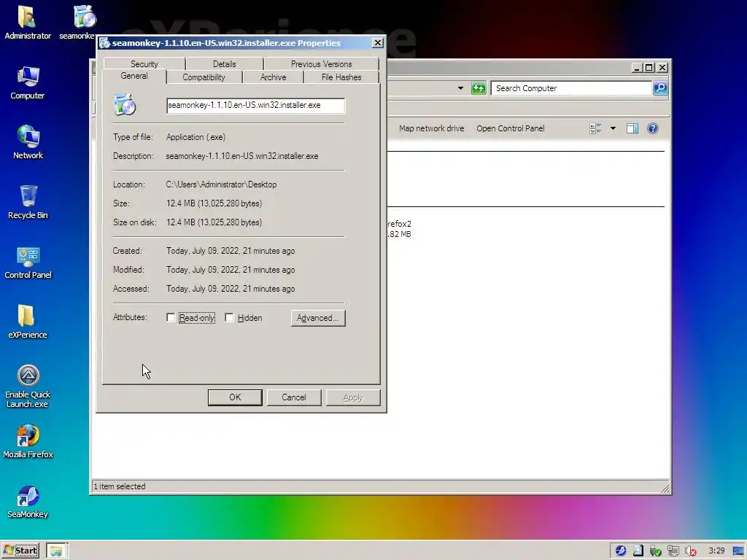This screenshot has height=560, width=747.
Task: Launch SeaMonkey desktop shortcut
Action: 28,502
